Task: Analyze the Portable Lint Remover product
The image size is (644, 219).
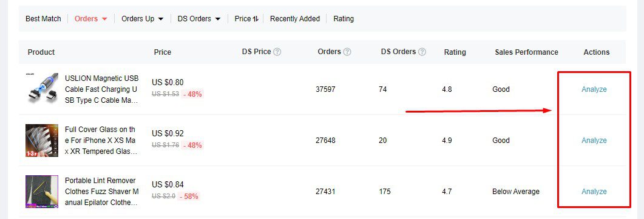Action: tap(594, 192)
